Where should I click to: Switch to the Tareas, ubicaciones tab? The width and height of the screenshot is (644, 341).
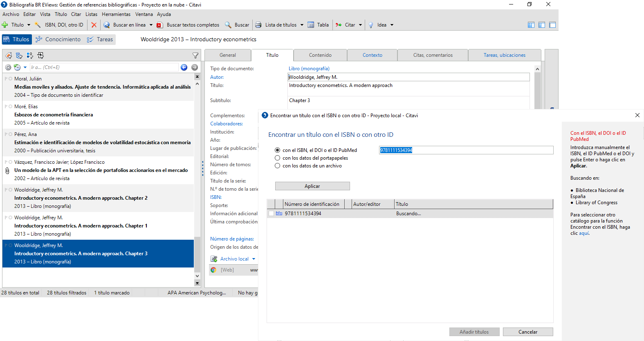(x=505, y=55)
